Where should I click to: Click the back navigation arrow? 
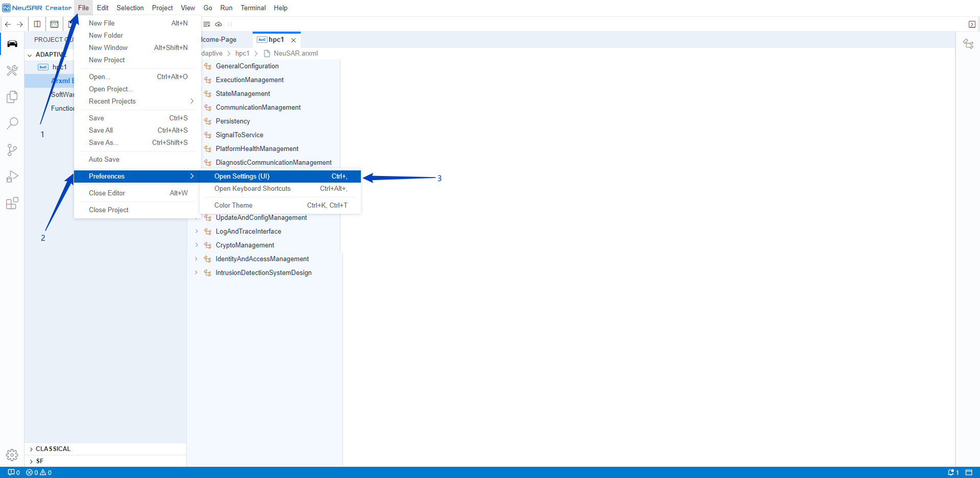click(x=8, y=24)
